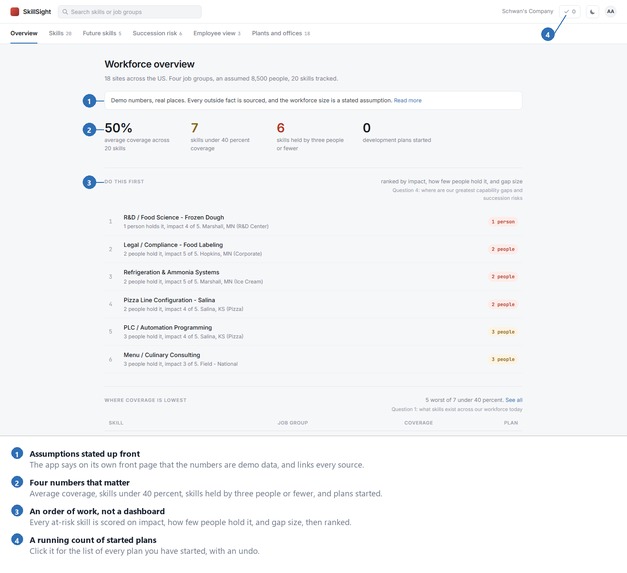The width and height of the screenshot is (627, 573).
Task: Open Menu / Culinary Consulting row
Action: (314, 359)
